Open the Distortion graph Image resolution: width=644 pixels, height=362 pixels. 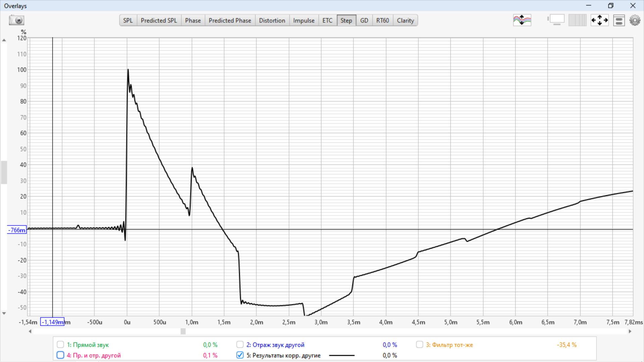pyautogui.click(x=272, y=20)
